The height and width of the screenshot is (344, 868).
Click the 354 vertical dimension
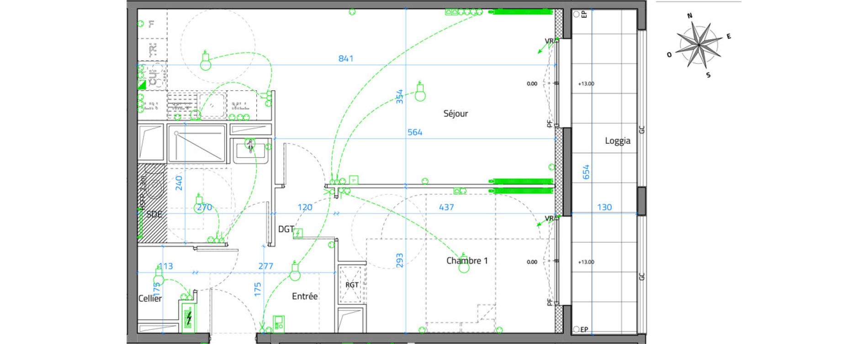click(x=399, y=96)
